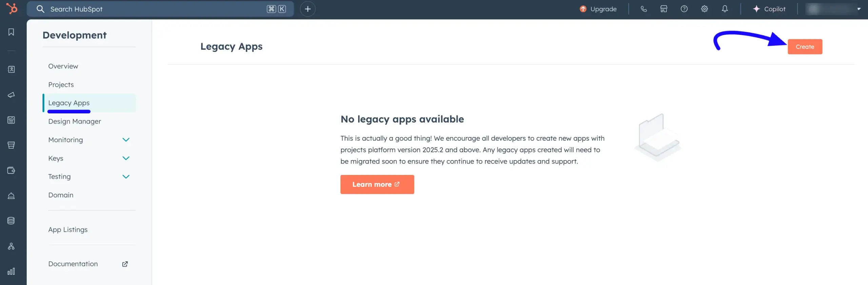This screenshot has width=868, height=285.
Task: Open Design Manager in sidebar
Action: click(x=75, y=122)
